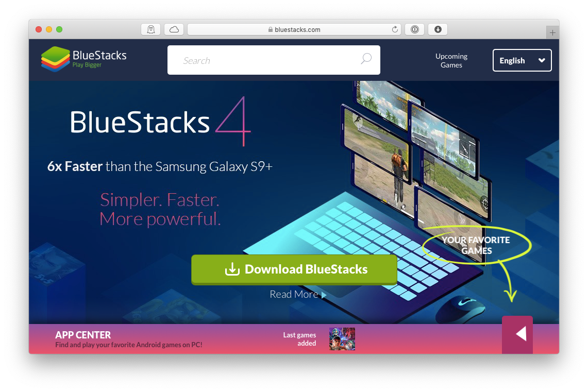Click the 'Last games added' label
This screenshot has height=392, width=588.
(x=299, y=339)
